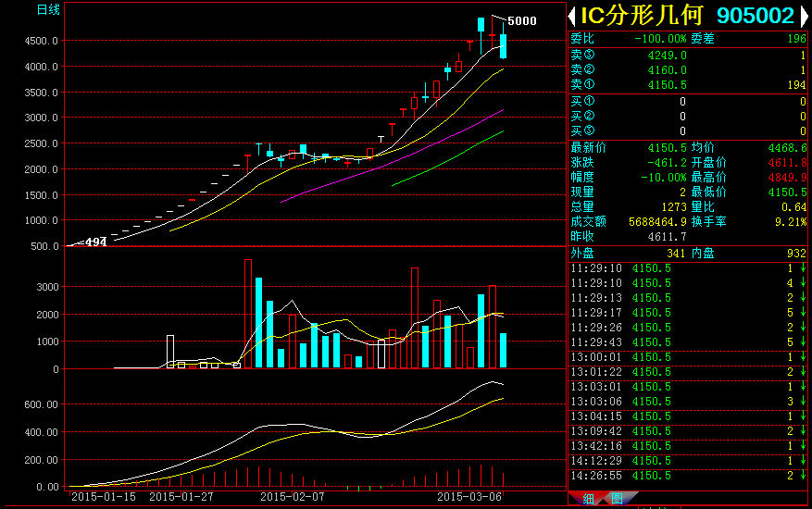
Task: Click the 现量 label
Action: [582, 192]
